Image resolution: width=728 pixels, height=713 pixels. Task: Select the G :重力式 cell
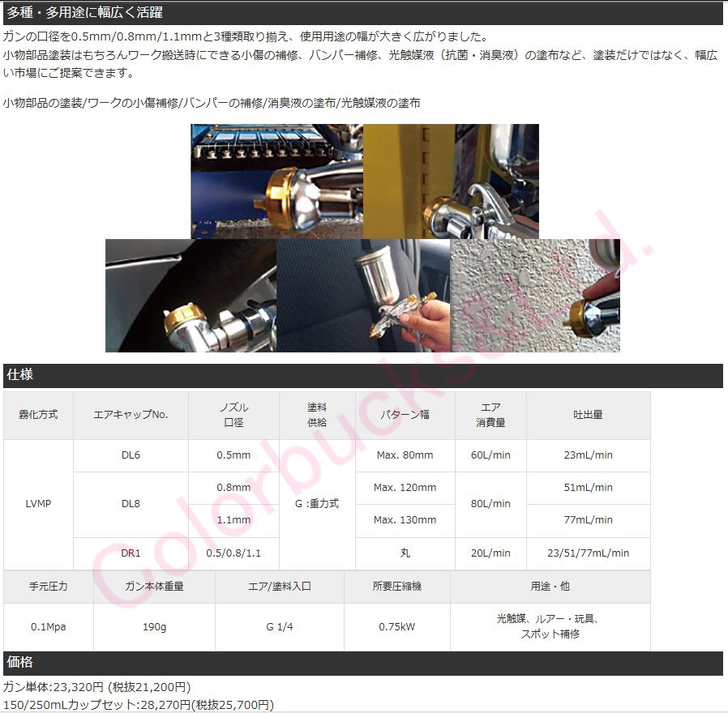317,504
